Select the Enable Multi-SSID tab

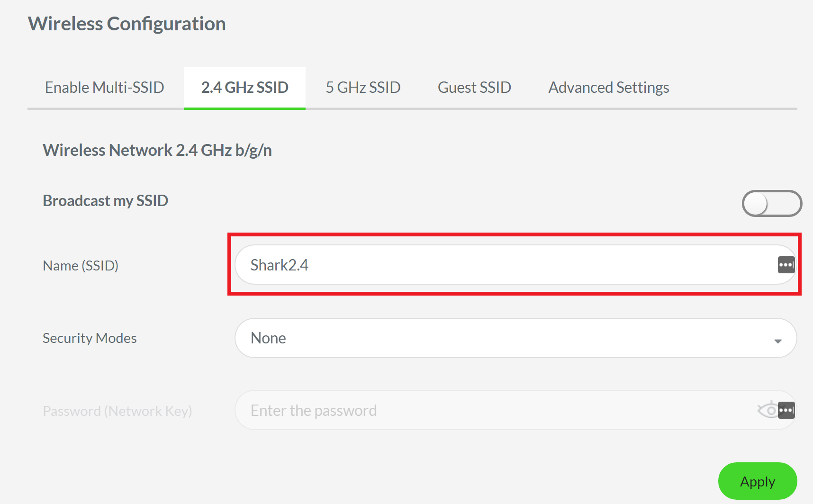coord(104,87)
